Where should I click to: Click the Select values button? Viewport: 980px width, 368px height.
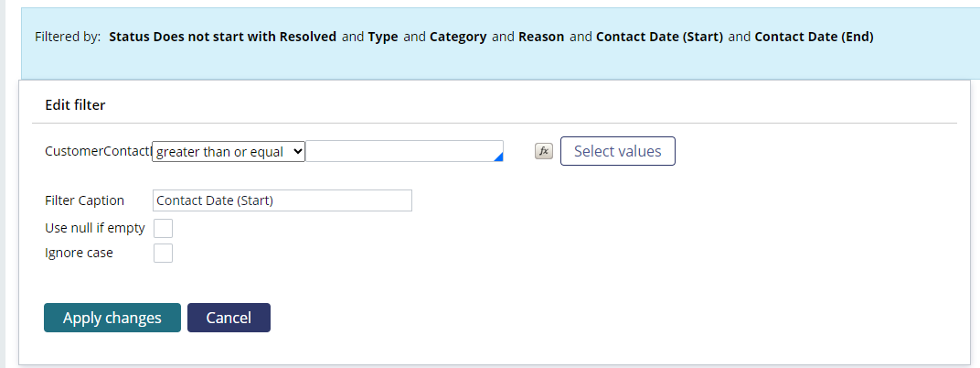click(x=617, y=151)
